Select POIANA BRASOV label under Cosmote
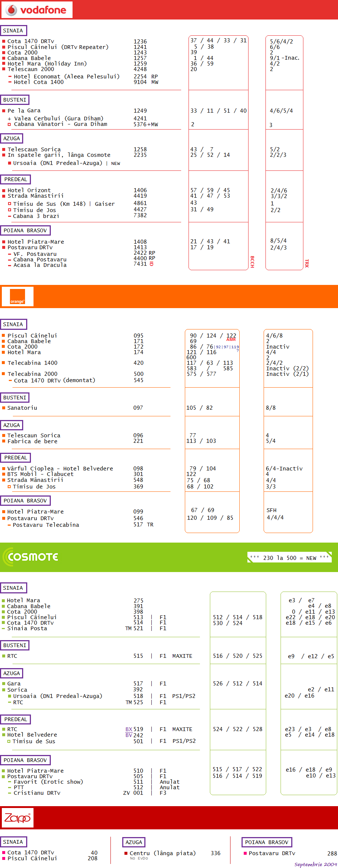Image resolution: width=338 pixels, height=868 pixels. tap(25, 760)
